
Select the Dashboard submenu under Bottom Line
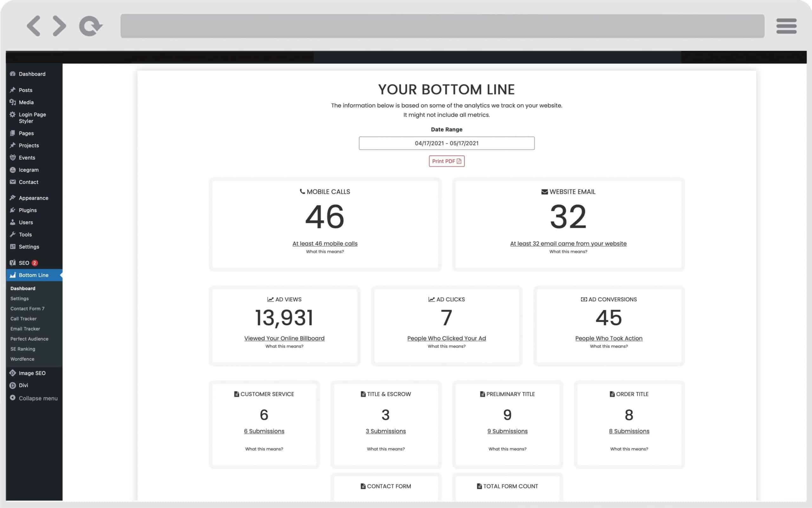tap(23, 288)
